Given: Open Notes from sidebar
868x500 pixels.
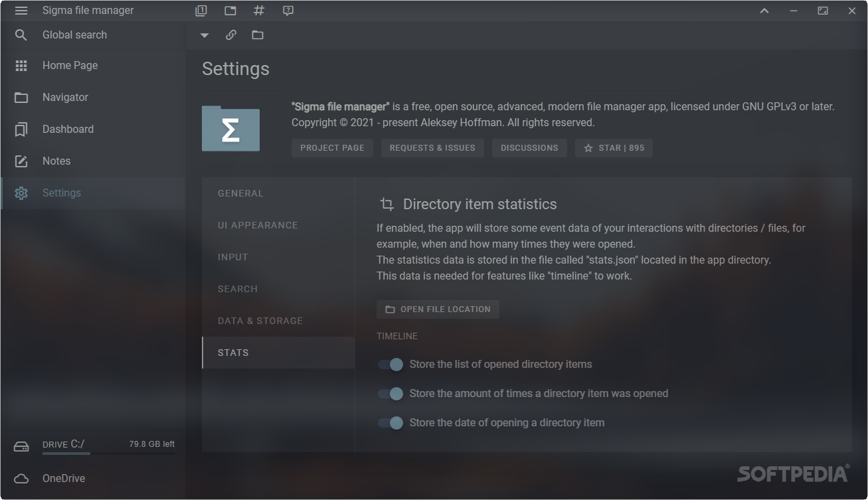Looking at the screenshot, I should [93, 161].
